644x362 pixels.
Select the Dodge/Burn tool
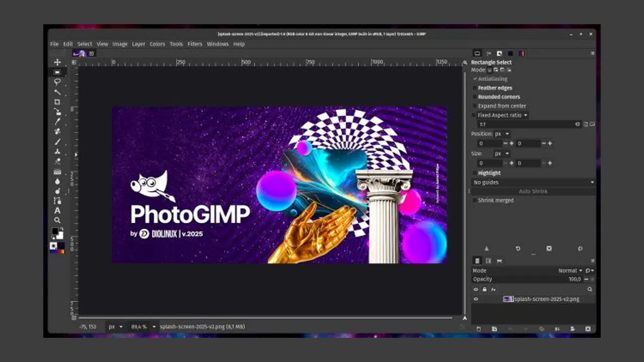tap(57, 191)
